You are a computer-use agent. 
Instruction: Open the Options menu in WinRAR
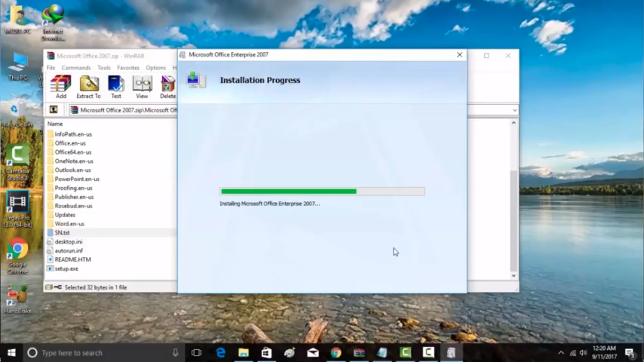tap(156, 68)
